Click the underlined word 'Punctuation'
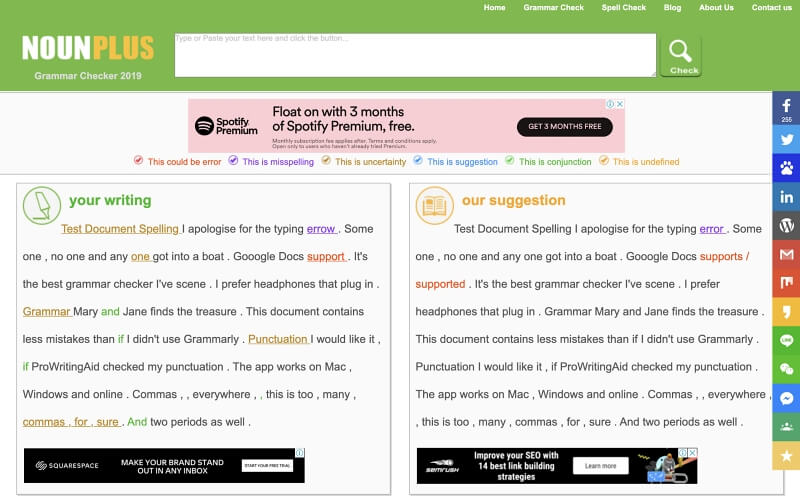This screenshot has height=503, width=800. click(278, 339)
